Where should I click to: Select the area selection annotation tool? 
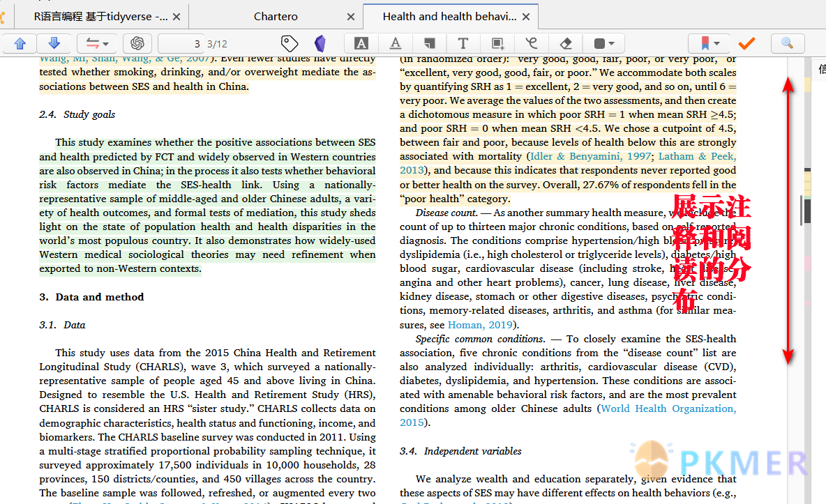point(497,43)
